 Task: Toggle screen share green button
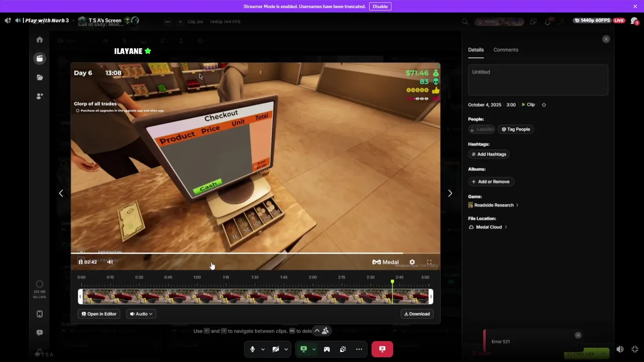[x=303, y=349]
